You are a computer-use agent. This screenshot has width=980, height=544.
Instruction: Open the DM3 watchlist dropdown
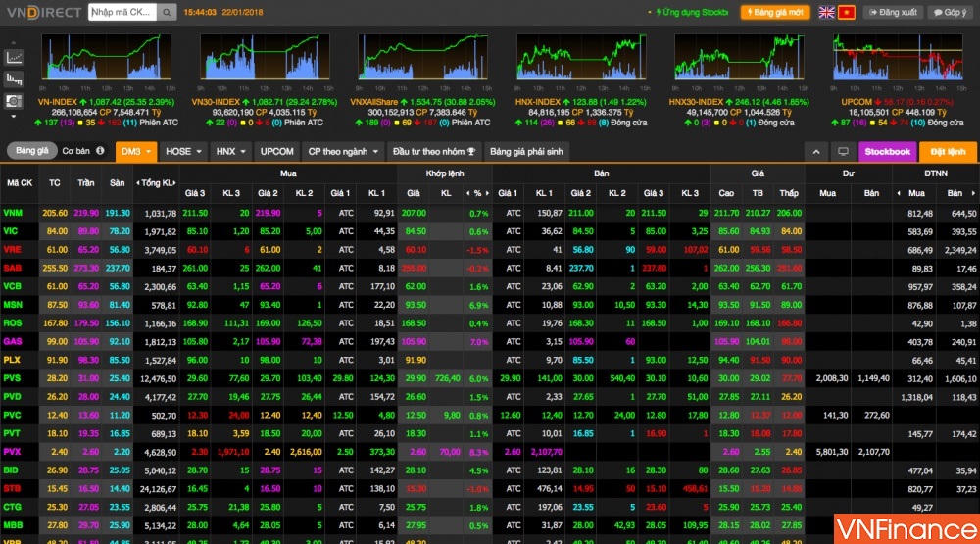click(134, 152)
